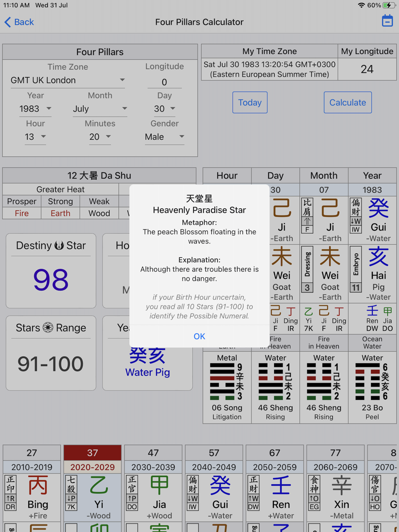Select the Day pillar Wei Goat branch character
Image resolution: width=399 pixels, height=532 pixels.
[282, 256]
